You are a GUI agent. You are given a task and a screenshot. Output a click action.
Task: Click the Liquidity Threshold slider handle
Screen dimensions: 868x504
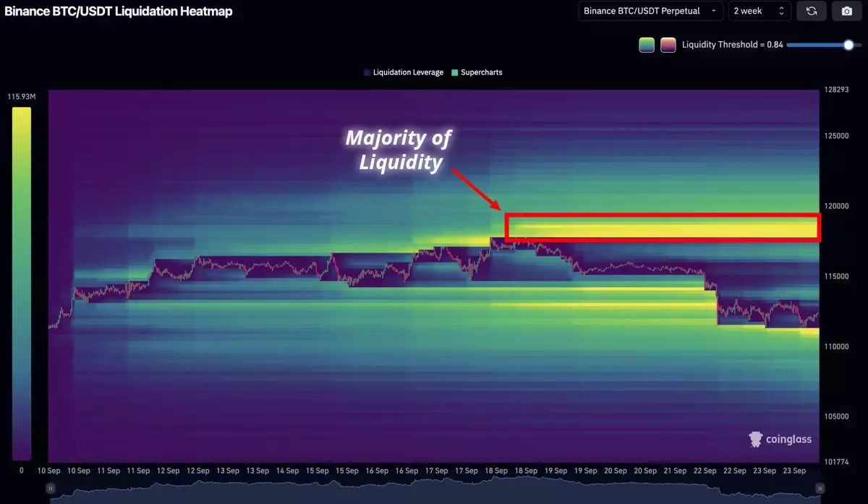coord(848,45)
